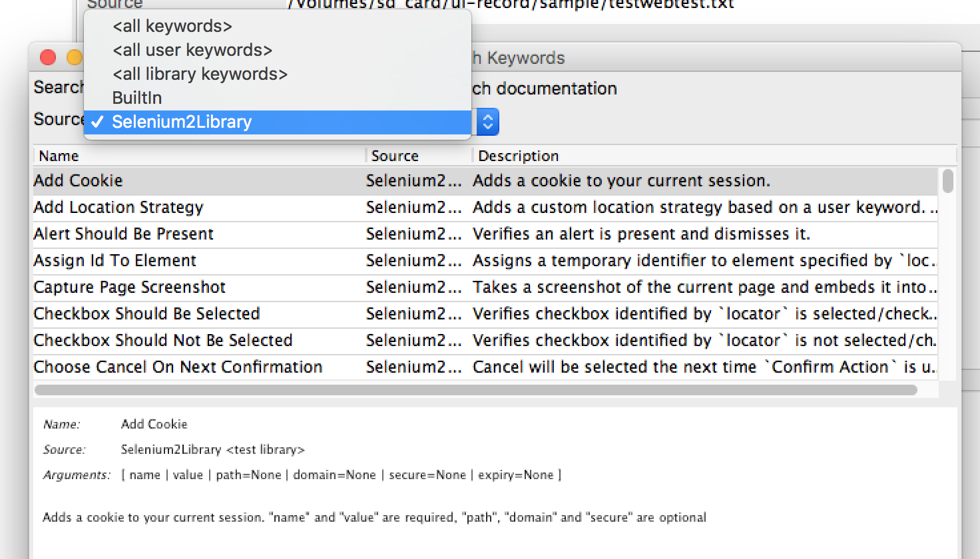This screenshot has height=559, width=980.
Task: Choose the checked Selenium2Library entry
Action: point(277,122)
